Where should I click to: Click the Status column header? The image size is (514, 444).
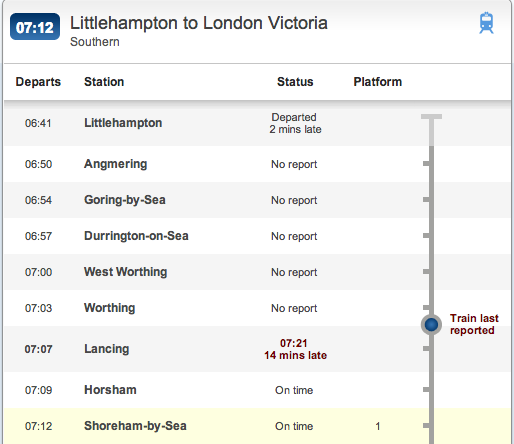click(295, 82)
